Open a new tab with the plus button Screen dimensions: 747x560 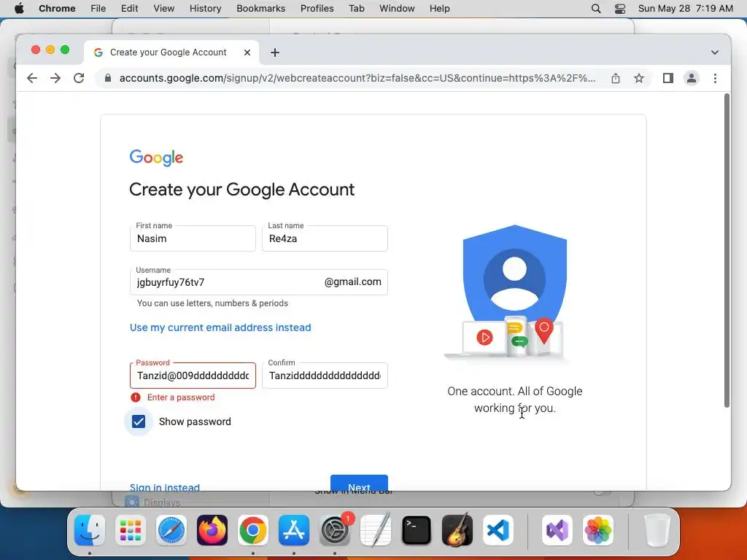point(275,52)
